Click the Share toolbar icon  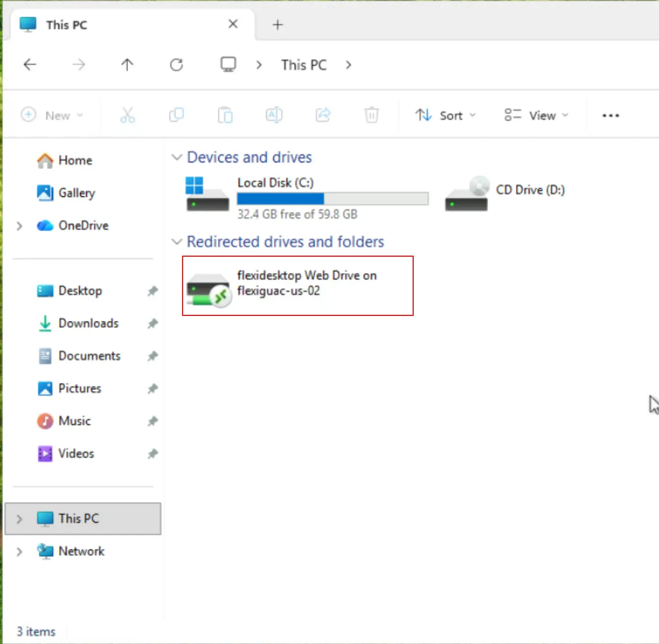323,115
